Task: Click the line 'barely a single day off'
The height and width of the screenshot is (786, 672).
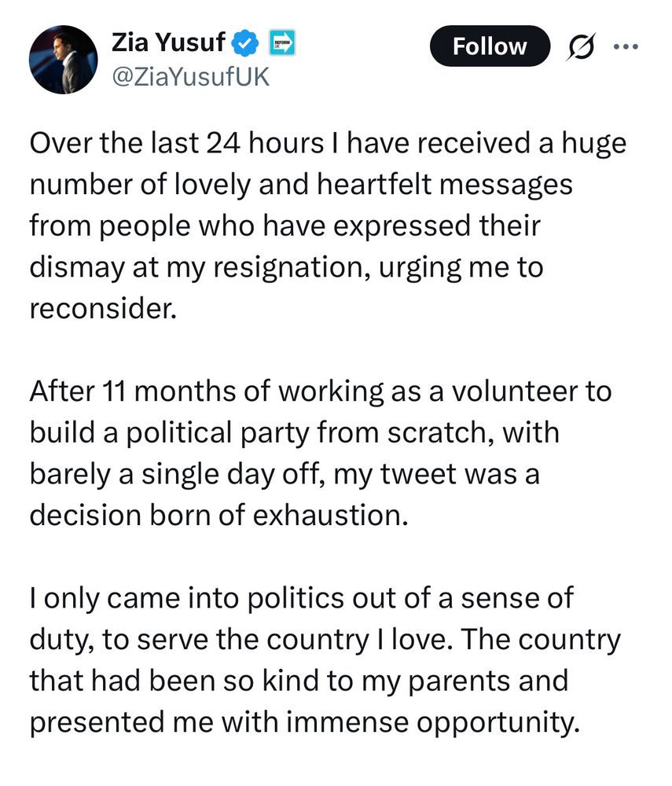Action: click(285, 474)
